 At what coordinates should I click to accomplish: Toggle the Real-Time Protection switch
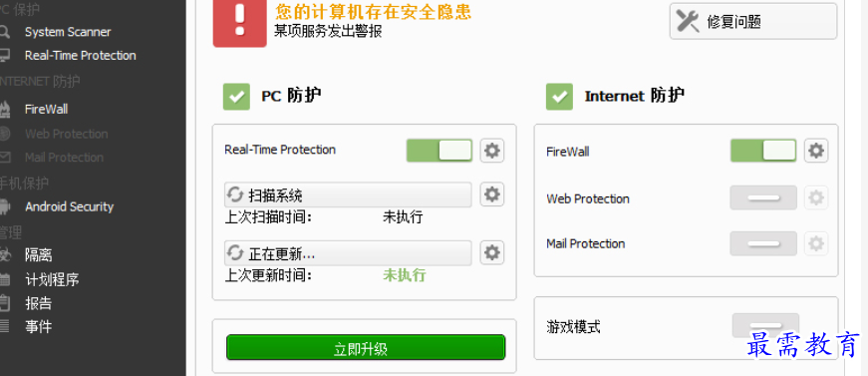(x=439, y=151)
